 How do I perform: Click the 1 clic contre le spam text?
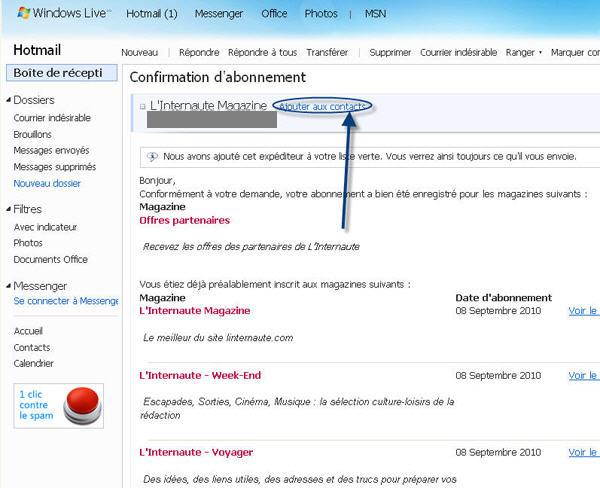coord(36,405)
